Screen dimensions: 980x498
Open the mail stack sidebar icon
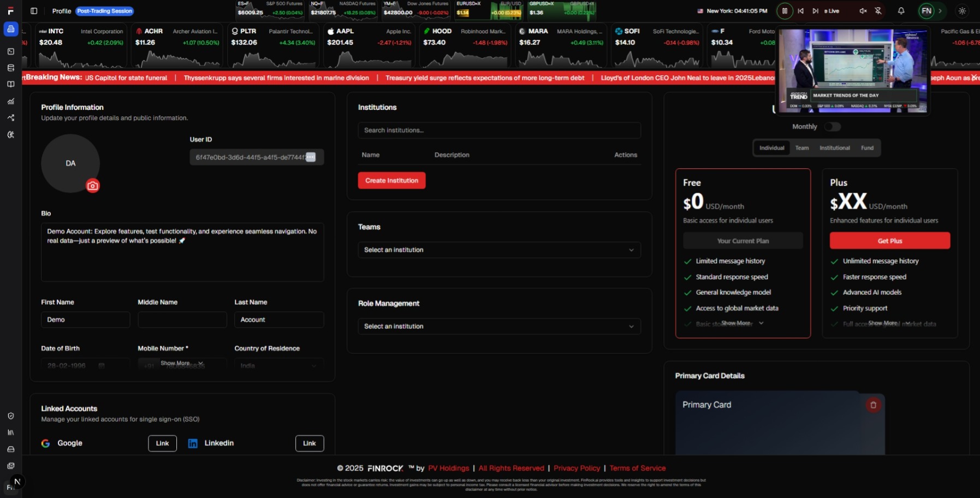tap(10, 466)
